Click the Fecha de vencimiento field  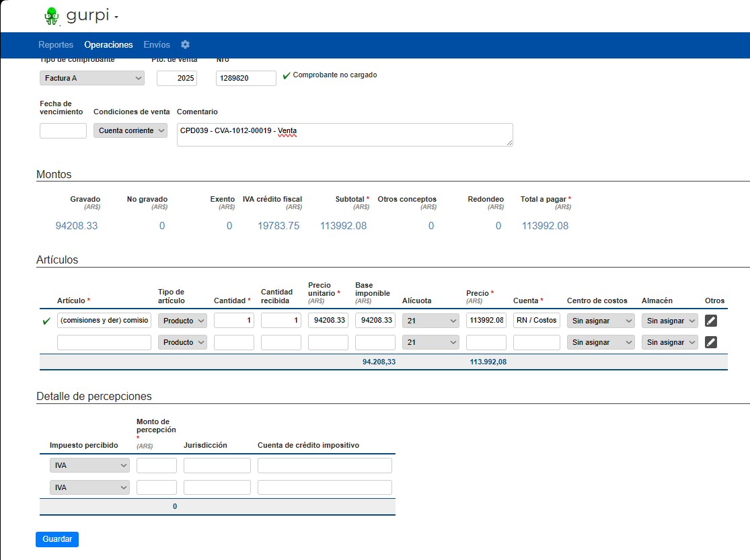[x=63, y=130]
